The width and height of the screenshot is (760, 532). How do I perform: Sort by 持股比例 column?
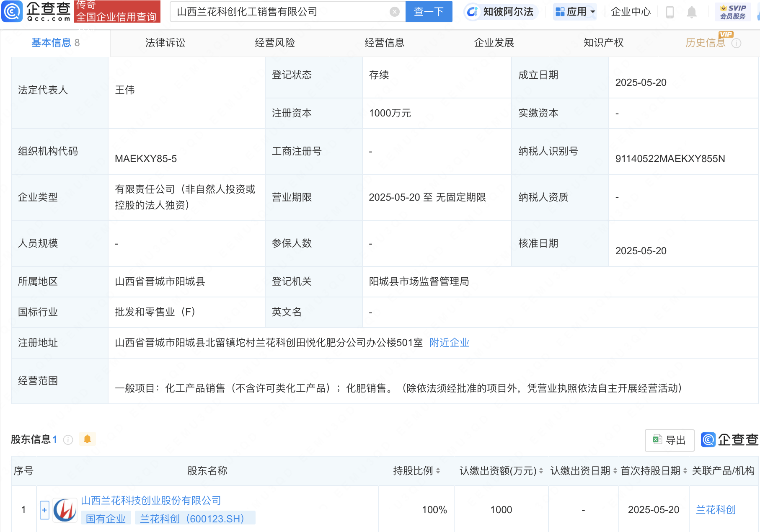click(x=438, y=471)
